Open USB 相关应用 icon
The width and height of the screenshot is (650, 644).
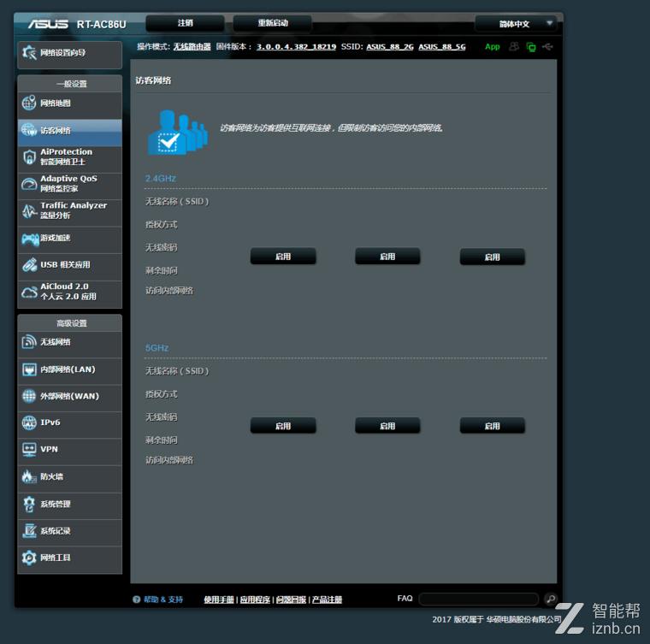click(x=29, y=265)
